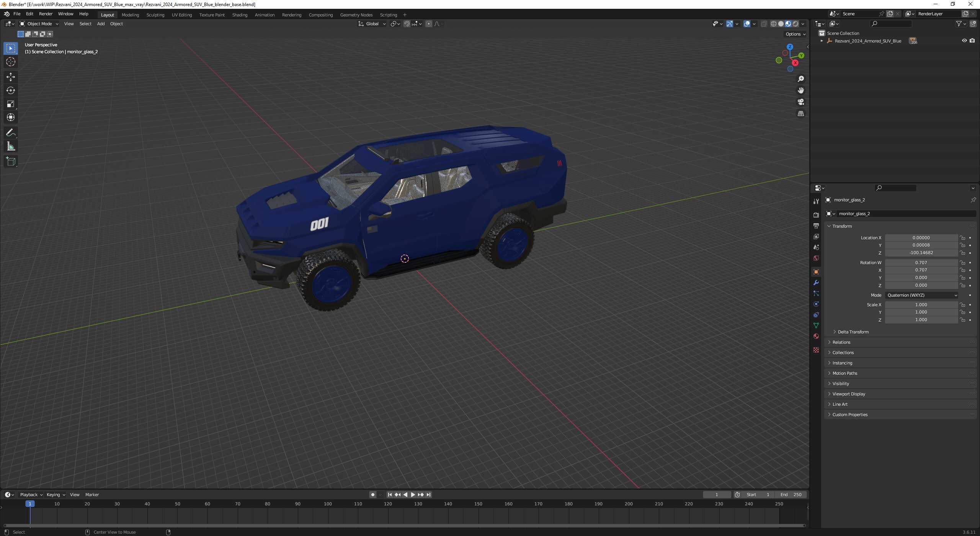Switch to Wireframe viewport shading
Viewport: 980px width, 536px height.
point(774,24)
